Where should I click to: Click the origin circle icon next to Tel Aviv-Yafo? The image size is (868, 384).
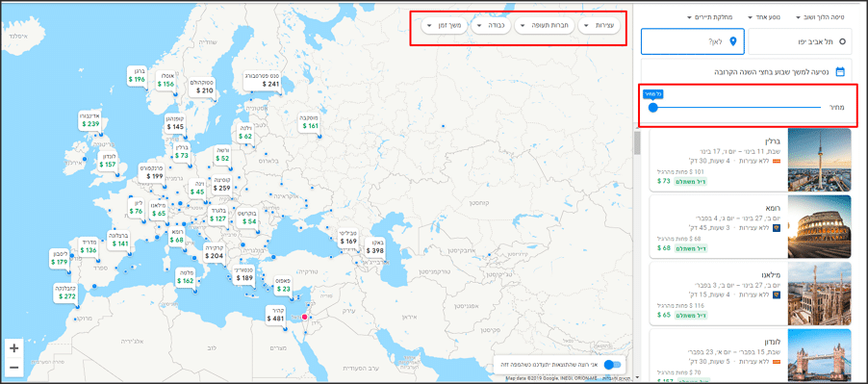coord(843,41)
